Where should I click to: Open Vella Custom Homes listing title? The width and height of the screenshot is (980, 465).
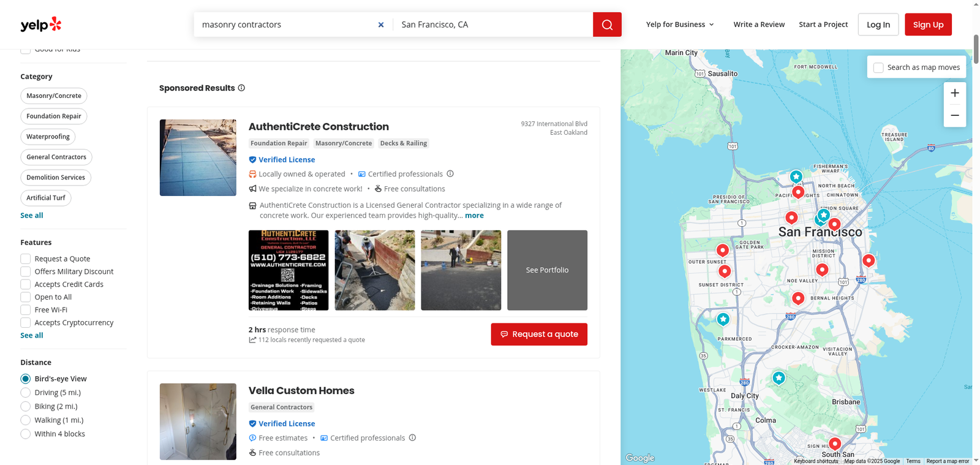[301, 391]
